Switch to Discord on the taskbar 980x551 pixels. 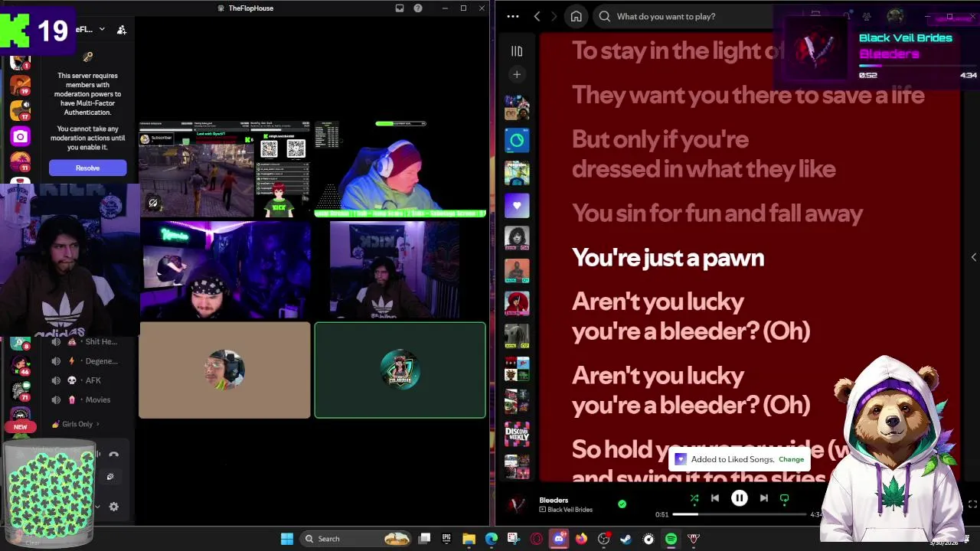(559, 539)
